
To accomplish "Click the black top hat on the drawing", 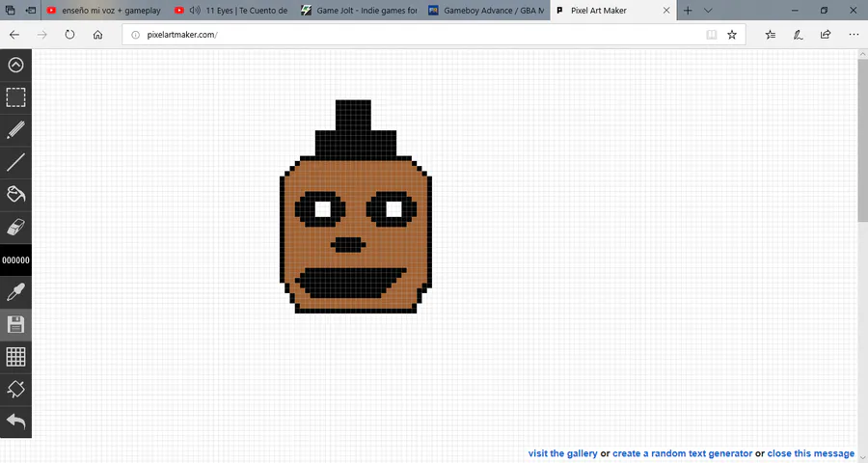I will 354,130.
